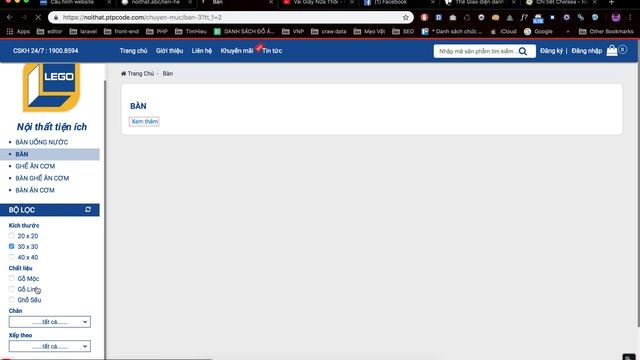Screen dimensions: 640x360
Task: Enable the Ghỗ Sếu material filter
Action: tap(11, 299)
